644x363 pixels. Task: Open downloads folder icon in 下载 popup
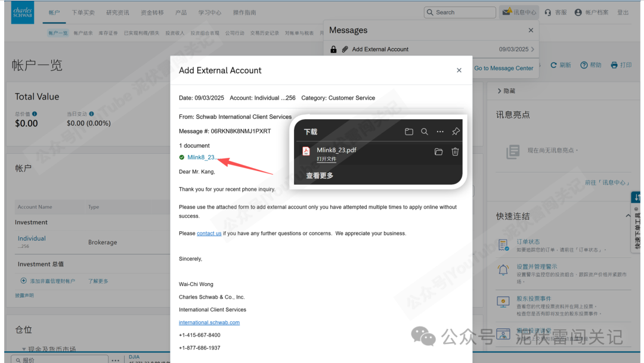click(408, 131)
